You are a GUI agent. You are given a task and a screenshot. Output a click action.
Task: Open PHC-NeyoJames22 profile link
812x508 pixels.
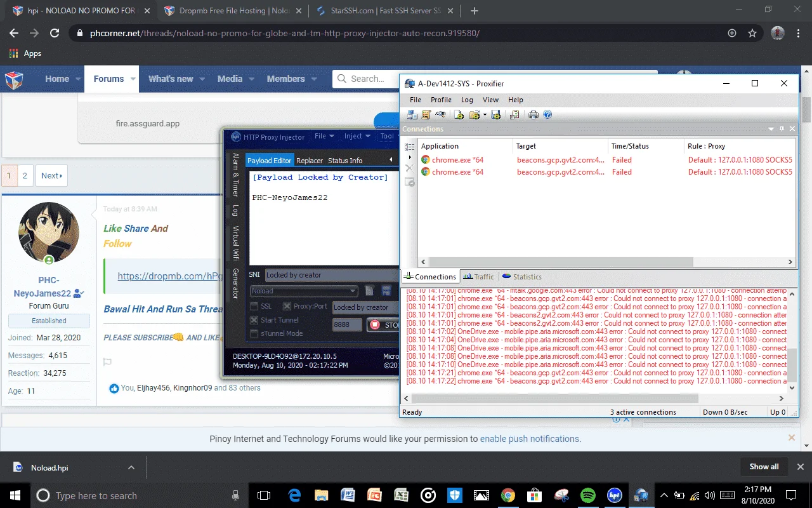[x=49, y=287]
